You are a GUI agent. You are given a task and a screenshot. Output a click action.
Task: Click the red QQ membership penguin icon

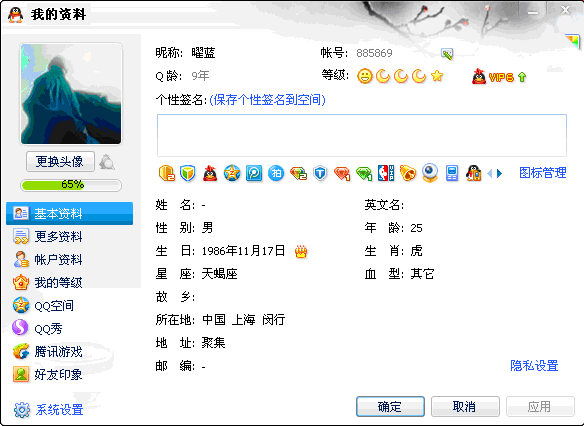pos(210,173)
